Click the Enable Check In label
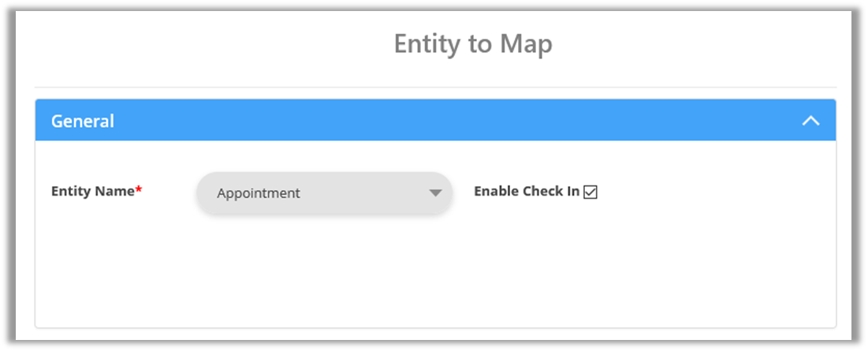Viewport: 868px width, 351px height. pos(526,191)
